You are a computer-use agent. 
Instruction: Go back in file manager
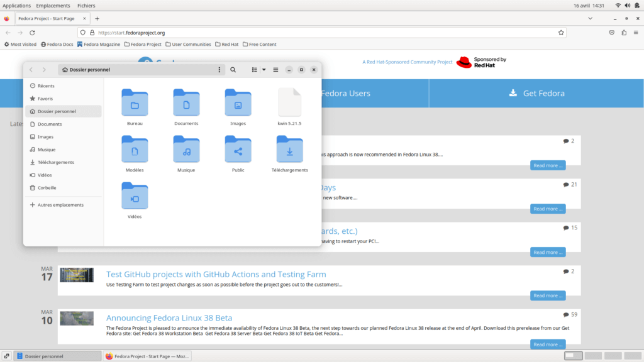pyautogui.click(x=31, y=70)
